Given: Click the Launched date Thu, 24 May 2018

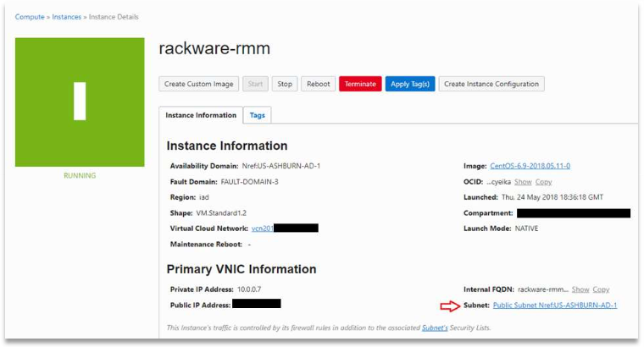Looking at the screenshot, I should pos(552,197).
